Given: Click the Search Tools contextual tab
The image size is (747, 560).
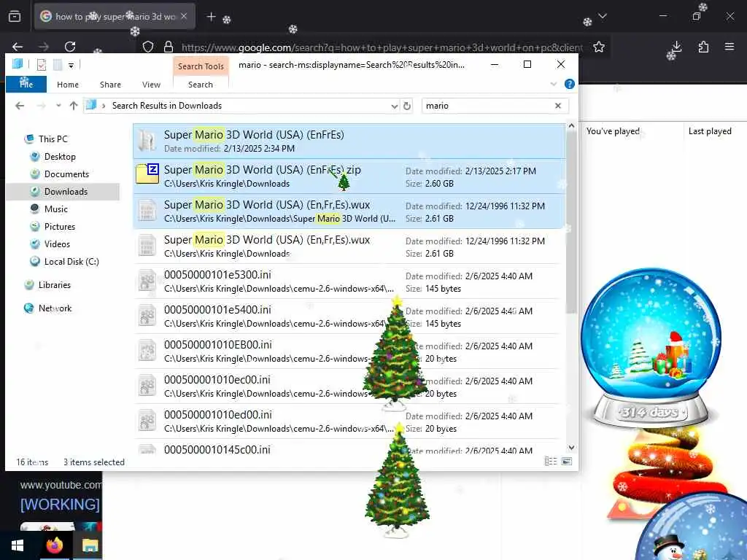Looking at the screenshot, I should (201, 66).
